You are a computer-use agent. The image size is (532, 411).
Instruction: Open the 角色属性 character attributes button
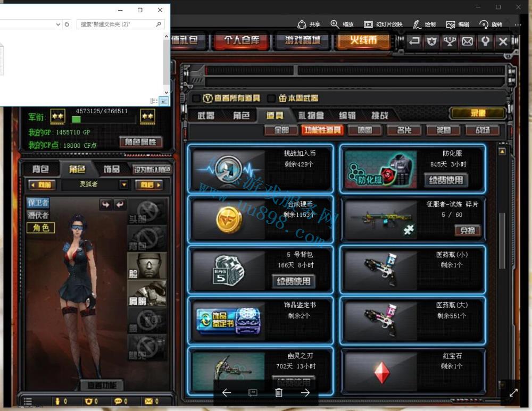(140, 142)
